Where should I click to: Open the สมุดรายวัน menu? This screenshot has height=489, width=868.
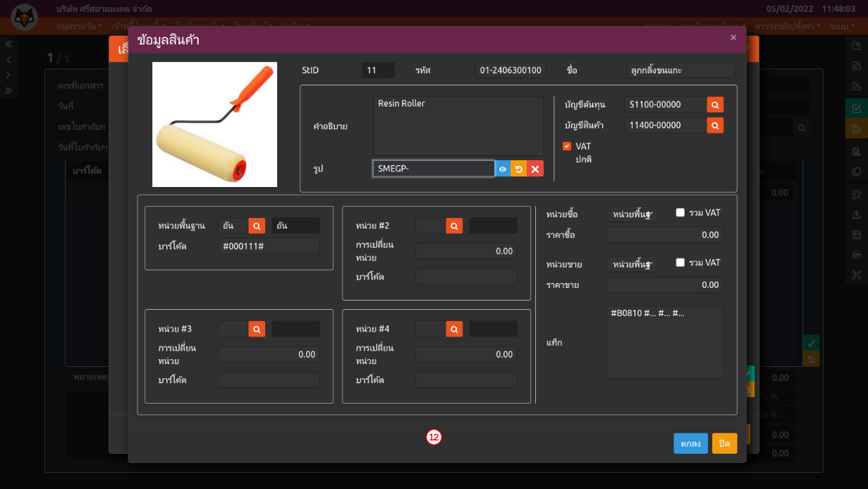[79, 25]
